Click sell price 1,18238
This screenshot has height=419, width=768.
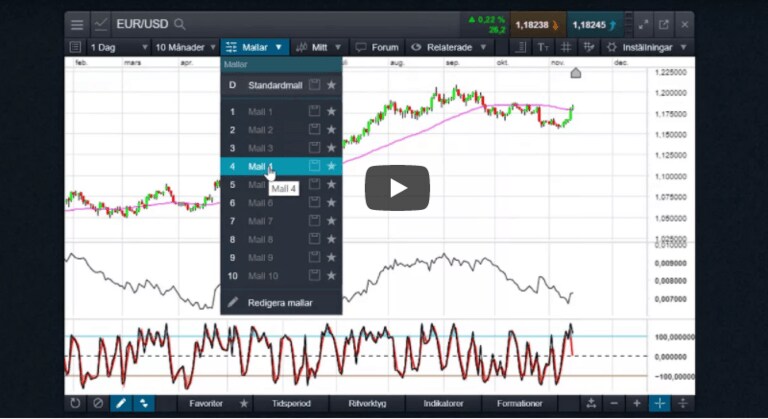[x=537, y=25]
